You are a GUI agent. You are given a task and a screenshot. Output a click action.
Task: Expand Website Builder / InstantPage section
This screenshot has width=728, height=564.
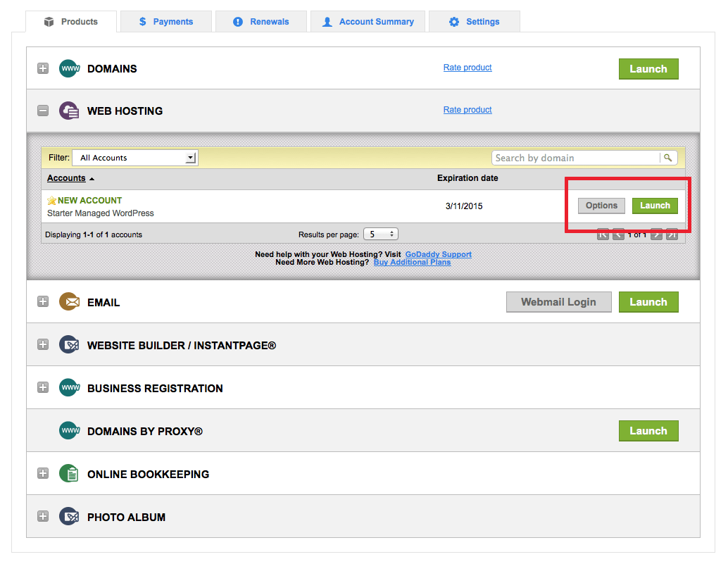click(x=43, y=344)
